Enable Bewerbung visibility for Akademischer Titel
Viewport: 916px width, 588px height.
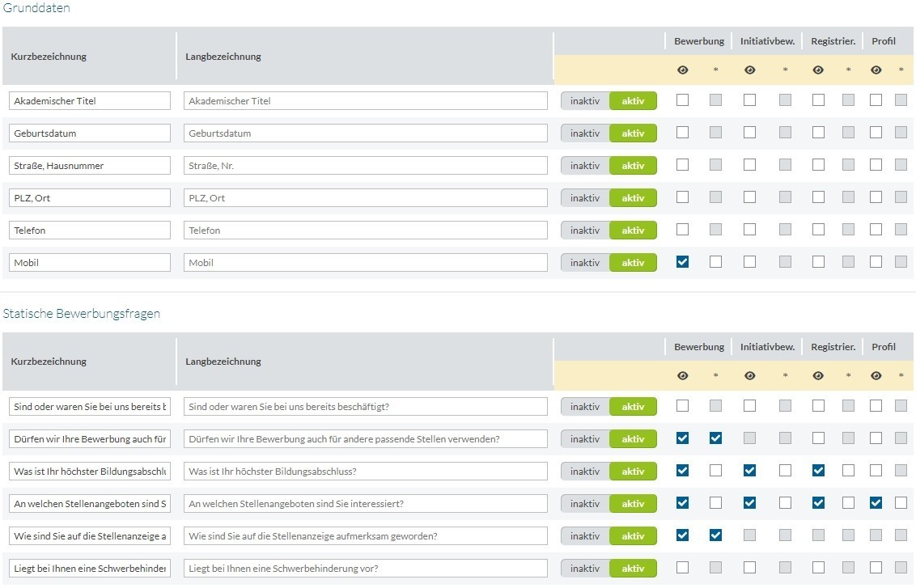[682, 100]
